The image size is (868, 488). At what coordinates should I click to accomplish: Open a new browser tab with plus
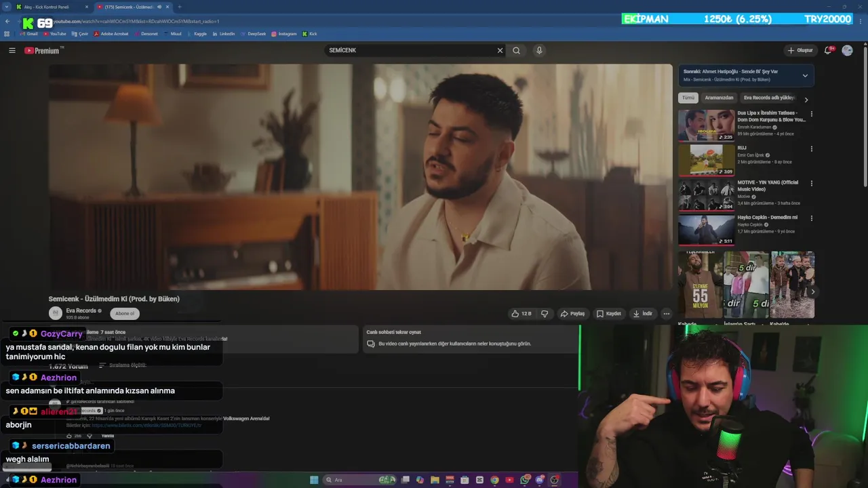pos(180,7)
